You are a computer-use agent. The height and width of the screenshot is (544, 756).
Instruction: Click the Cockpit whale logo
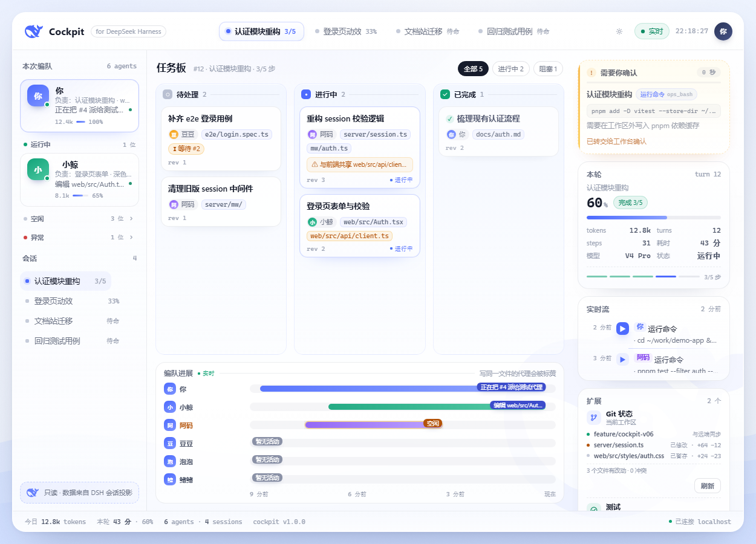point(33,31)
